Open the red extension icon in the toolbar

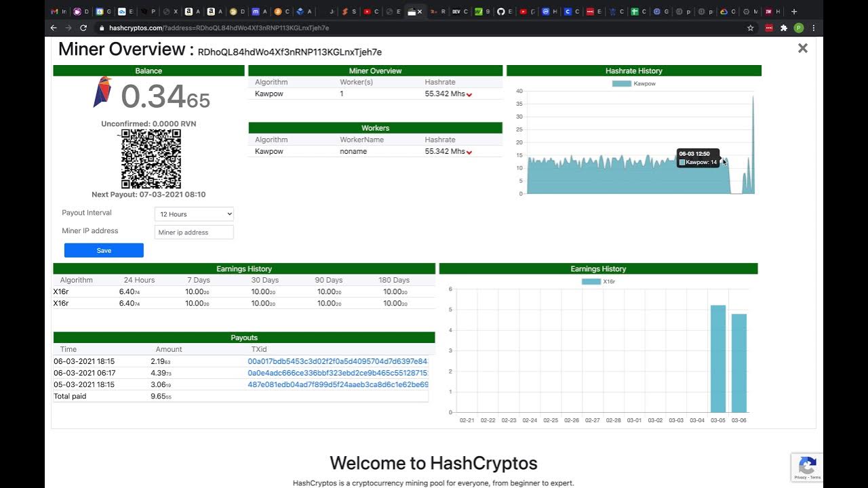(769, 28)
